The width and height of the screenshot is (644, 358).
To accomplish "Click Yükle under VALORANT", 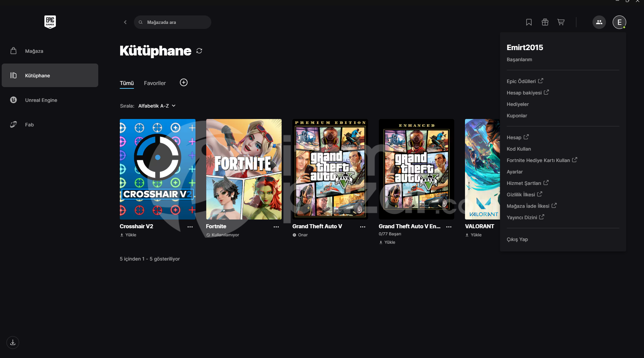I will click(x=473, y=235).
